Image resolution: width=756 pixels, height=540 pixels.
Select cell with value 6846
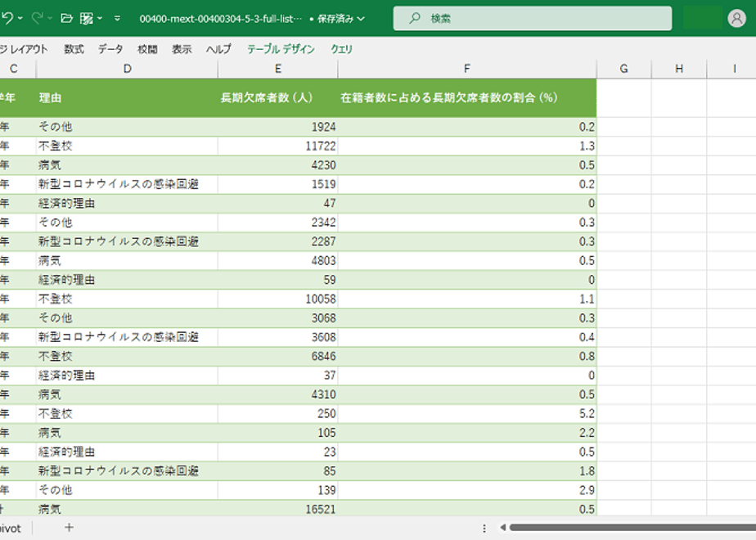[x=277, y=356]
